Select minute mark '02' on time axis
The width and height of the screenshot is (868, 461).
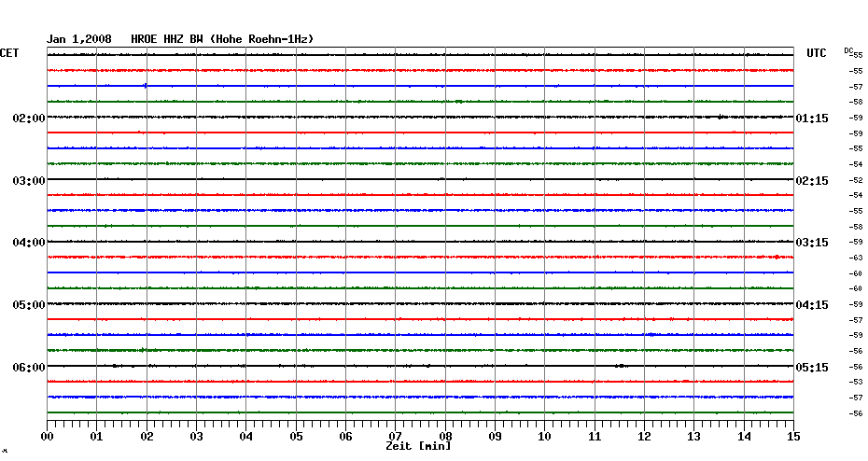(147, 437)
